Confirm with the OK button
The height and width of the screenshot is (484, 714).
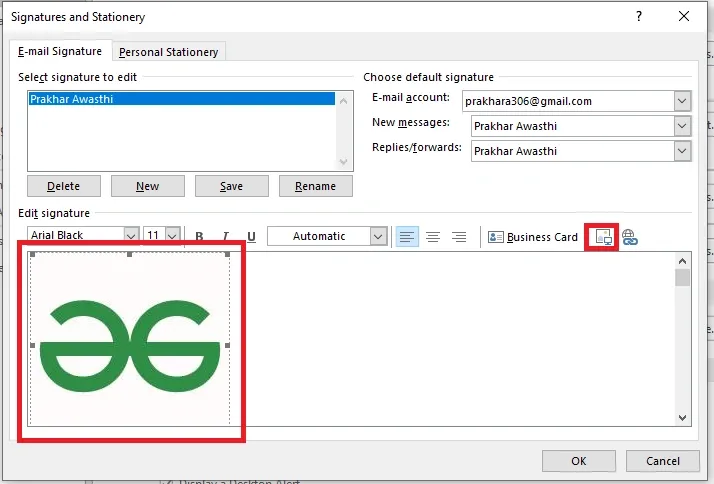click(x=579, y=461)
